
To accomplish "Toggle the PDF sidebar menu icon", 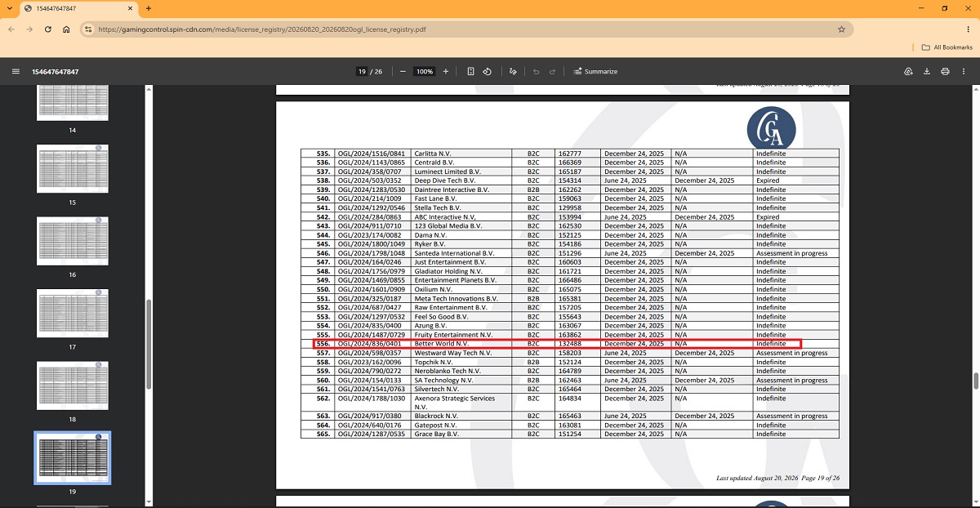I will pos(16,72).
